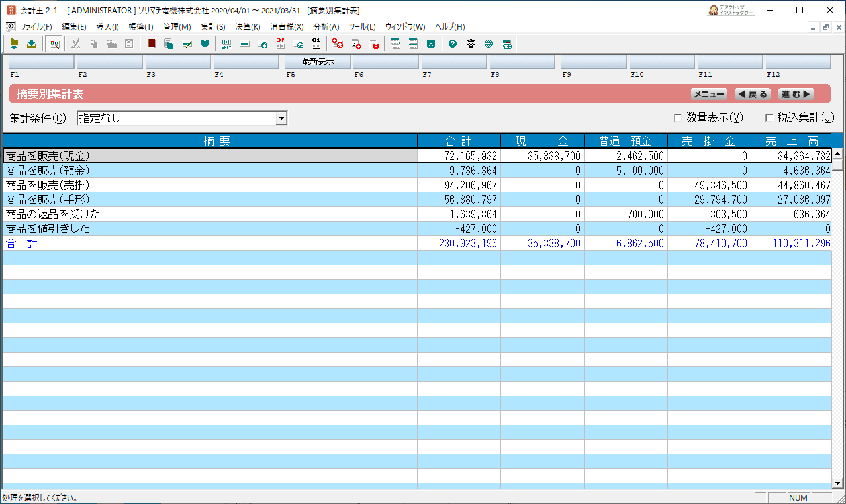Open the 消費税 menu
This screenshot has width=846, height=504.
287,27
